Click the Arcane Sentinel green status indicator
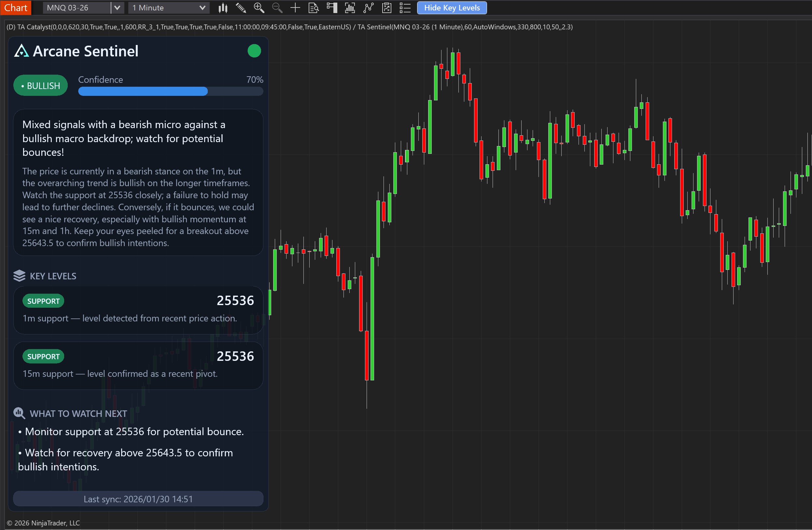Image resolution: width=812 pixels, height=530 pixels. 254,51
